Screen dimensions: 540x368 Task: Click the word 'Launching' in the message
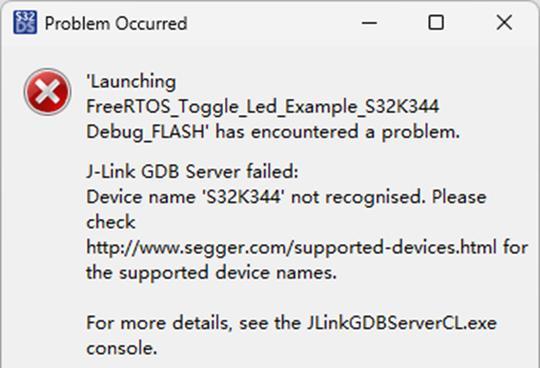tap(131, 82)
